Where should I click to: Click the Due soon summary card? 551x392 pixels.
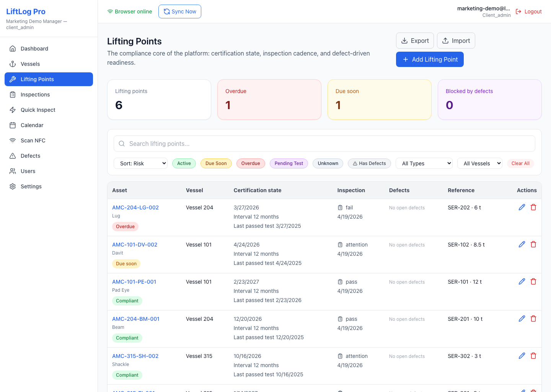[x=380, y=100]
